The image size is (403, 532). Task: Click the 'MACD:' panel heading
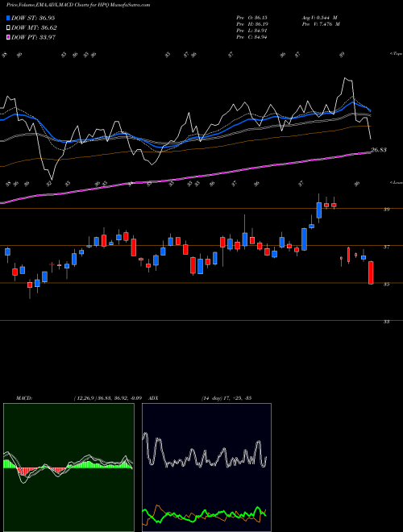pyautogui.click(x=24, y=398)
